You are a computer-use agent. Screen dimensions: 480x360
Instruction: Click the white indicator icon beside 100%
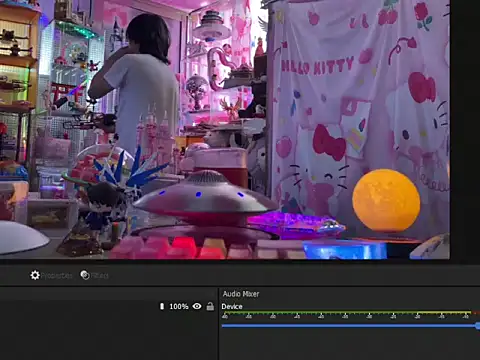(162, 306)
